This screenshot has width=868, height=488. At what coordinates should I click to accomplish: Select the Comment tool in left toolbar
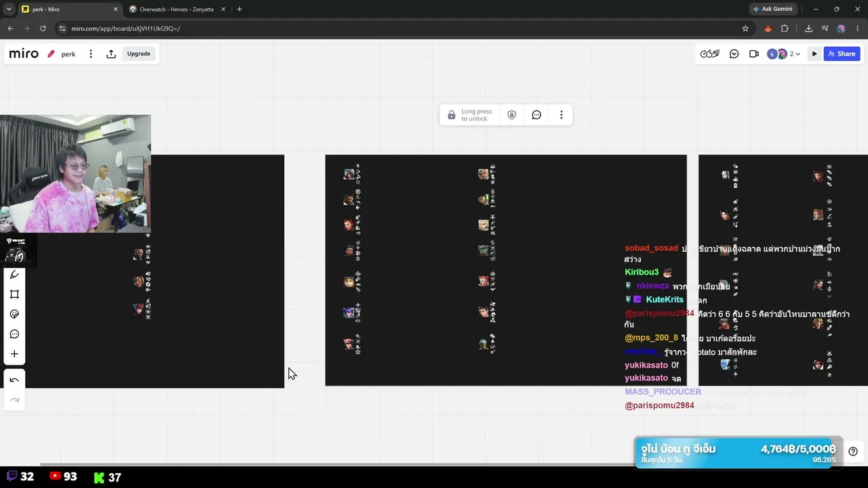click(14, 334)
